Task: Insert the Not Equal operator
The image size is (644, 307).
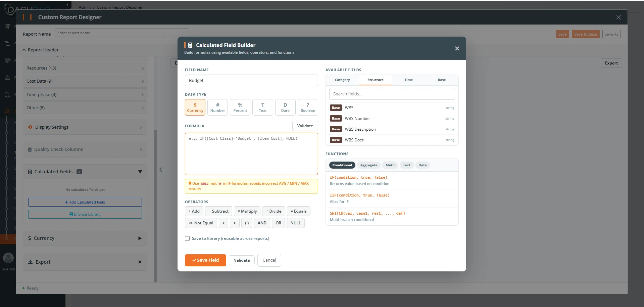Action: point(201,223)
